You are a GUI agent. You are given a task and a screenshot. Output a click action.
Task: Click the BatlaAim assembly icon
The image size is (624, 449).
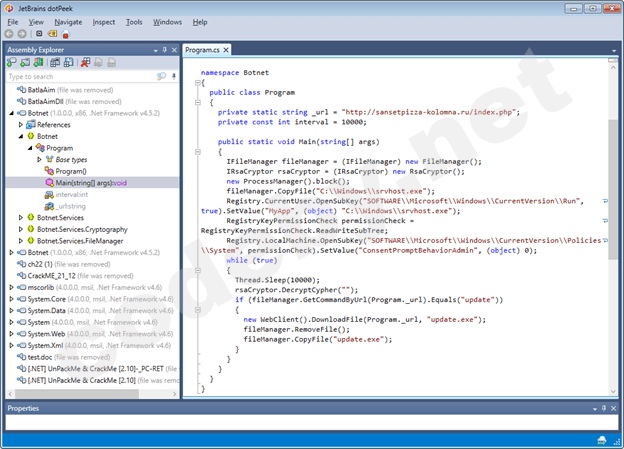[21, 90]
